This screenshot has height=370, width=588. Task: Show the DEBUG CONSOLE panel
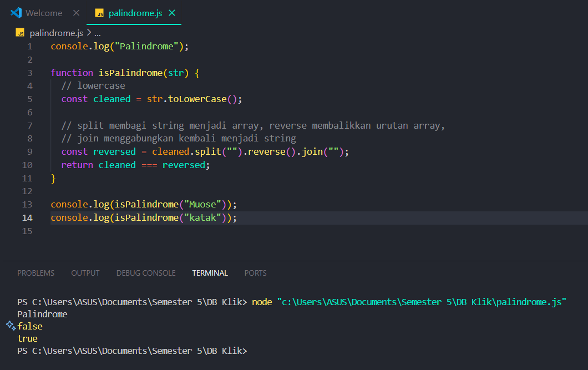pyautogui.click(x=146, y=273)
